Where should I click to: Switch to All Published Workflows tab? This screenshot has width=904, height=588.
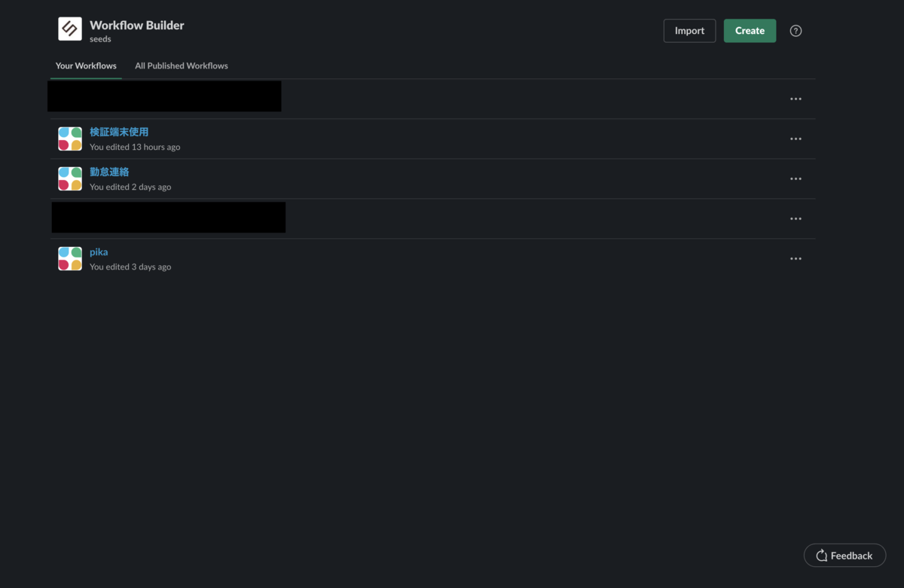[182, 66]
